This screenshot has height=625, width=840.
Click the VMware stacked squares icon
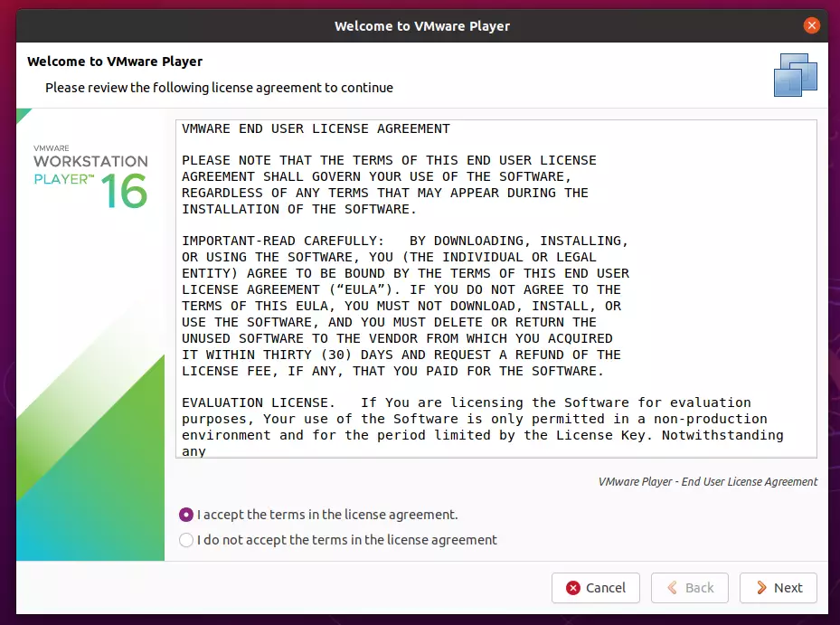click(x=796, y=75)
